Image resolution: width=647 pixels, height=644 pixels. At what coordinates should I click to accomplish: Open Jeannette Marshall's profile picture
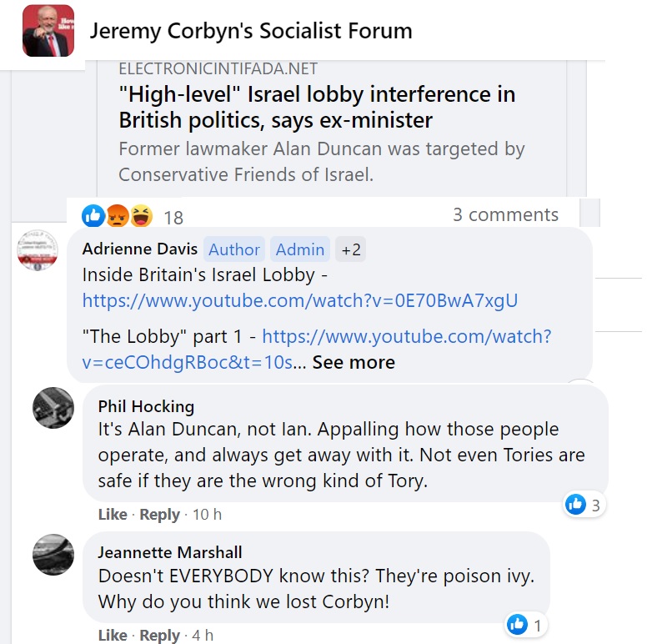pyautogui.click(x=53, y=555)
